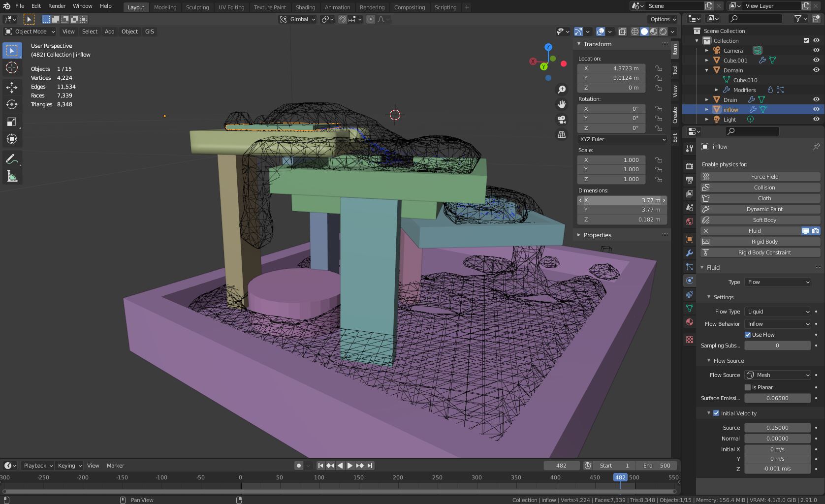The height and width of the screenshot is (504, 825).
Task: Toggle auto keying record button
Action: [x=298, y=466]
